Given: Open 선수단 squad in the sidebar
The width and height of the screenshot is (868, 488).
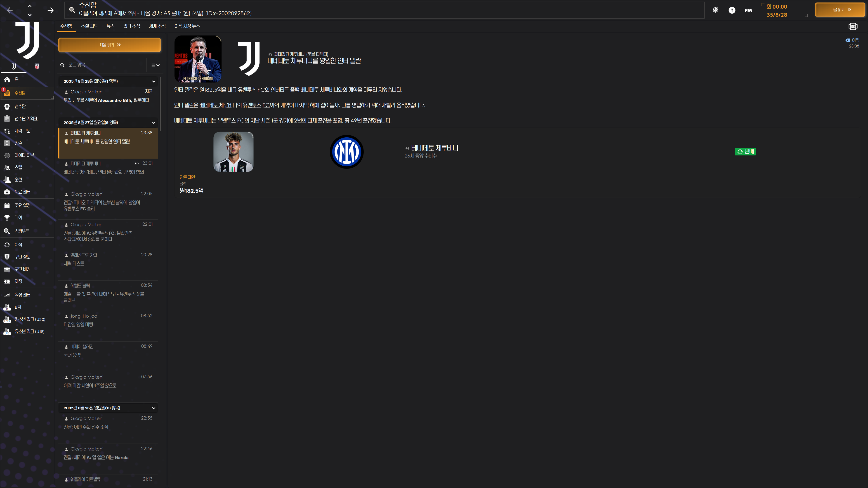Looking at the screenshot, I should pos(27,106).
